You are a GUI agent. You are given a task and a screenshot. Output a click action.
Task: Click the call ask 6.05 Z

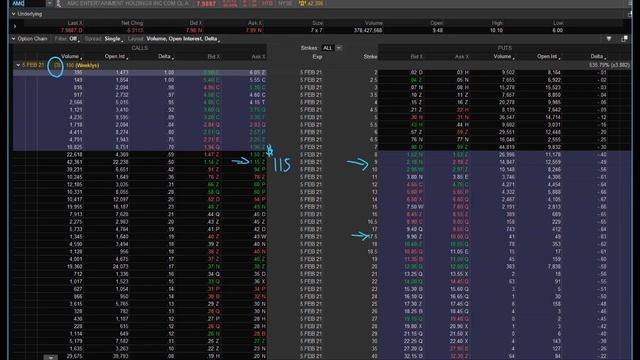tap(258, 73)
